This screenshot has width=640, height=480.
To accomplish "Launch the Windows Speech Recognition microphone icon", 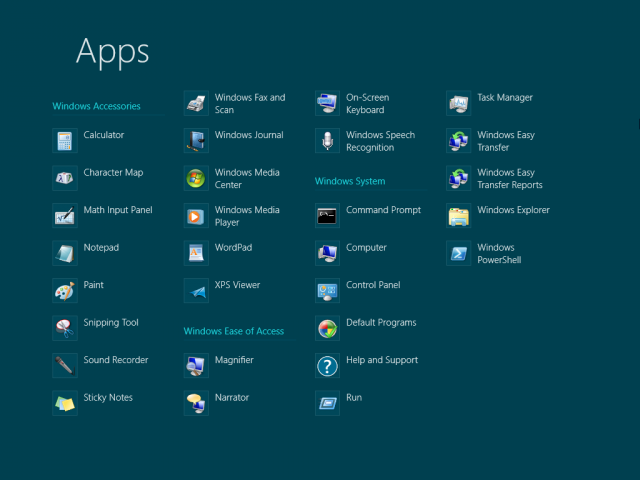I will [x=327, y=141].
